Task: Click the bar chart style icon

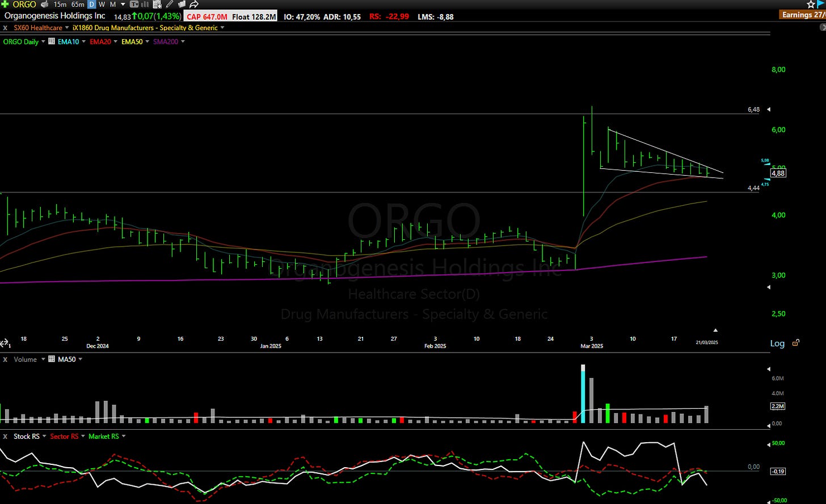Action: (x=145, y=5)
